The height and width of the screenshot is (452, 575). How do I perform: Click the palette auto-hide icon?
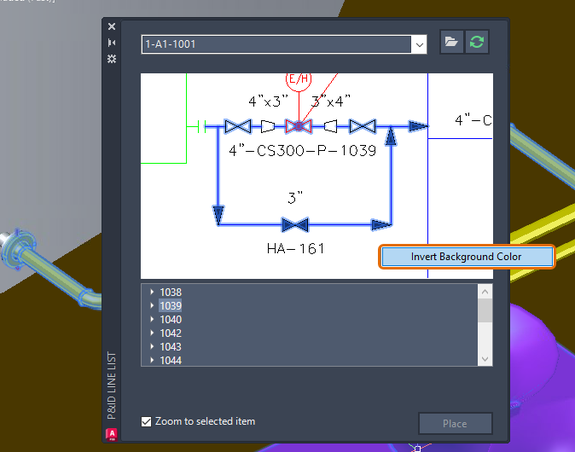[111, 43]
